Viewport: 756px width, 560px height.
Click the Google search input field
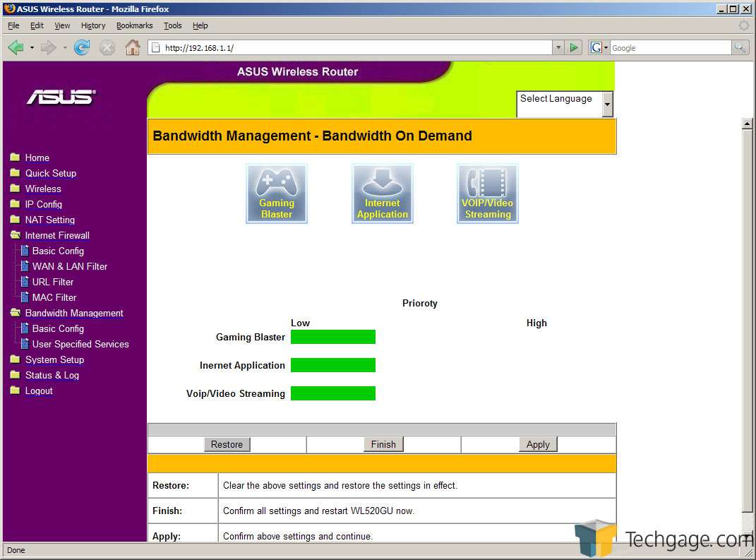671,47
